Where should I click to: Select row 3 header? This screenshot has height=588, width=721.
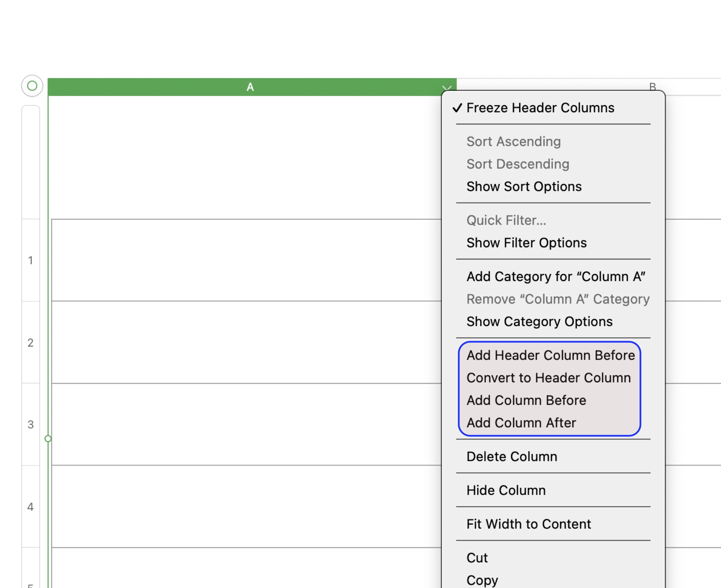31,424
